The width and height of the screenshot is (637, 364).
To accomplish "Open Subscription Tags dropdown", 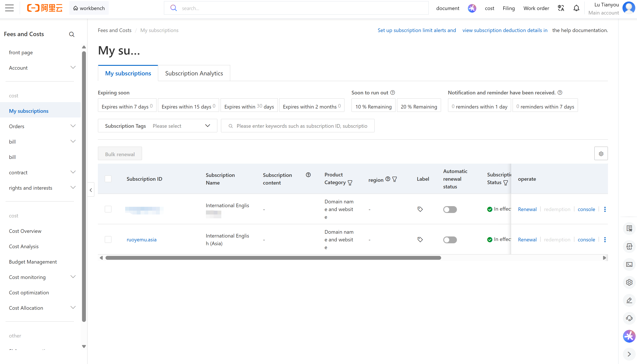I will (x=157, y=126).
